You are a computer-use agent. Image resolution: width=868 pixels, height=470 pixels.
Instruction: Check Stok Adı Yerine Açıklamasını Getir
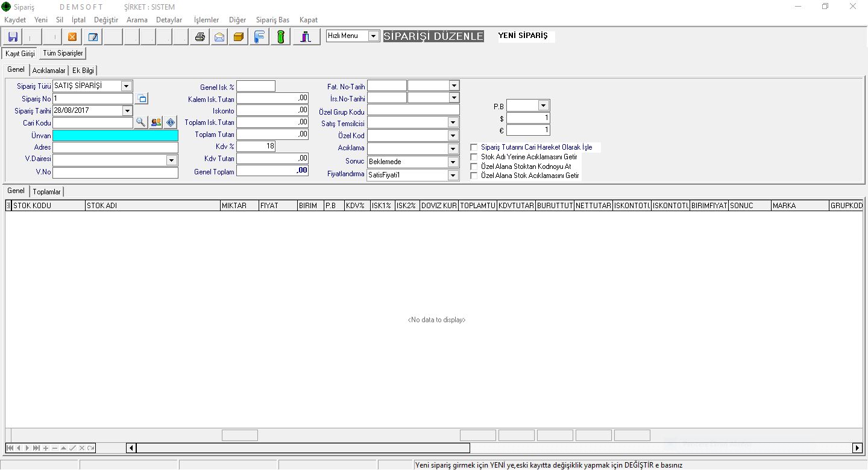474,157
